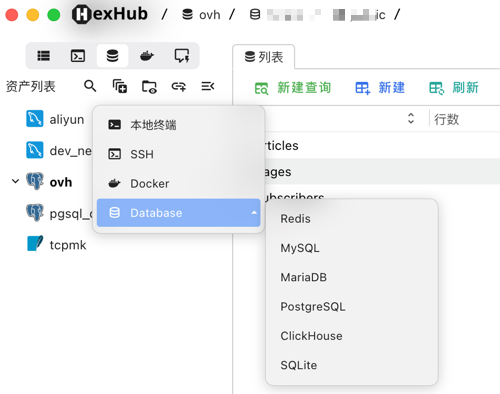Click the 刷新 refresh button
The image size is (500, 394).
coord(453,88)
